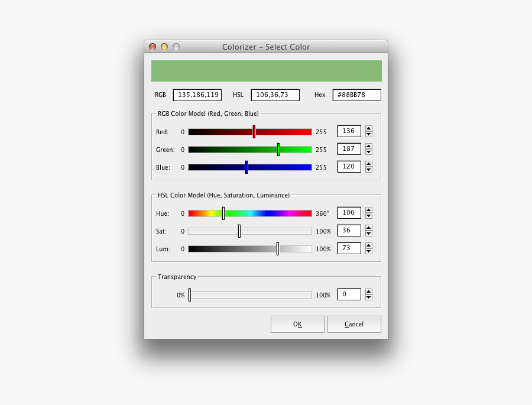Increment the Red value stepper

point(369,128)
